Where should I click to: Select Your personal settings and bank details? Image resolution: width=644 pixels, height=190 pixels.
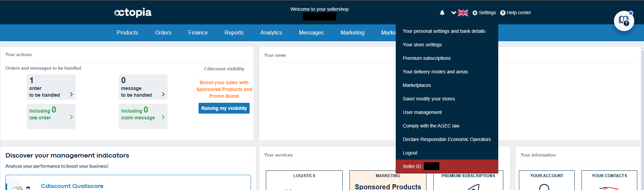(447, 31)
